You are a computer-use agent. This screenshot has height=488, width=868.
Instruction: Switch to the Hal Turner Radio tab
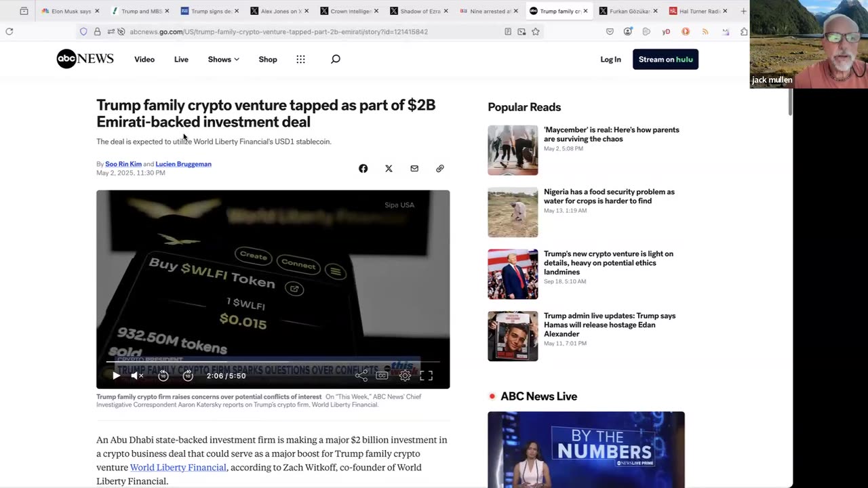pos(697,11)
